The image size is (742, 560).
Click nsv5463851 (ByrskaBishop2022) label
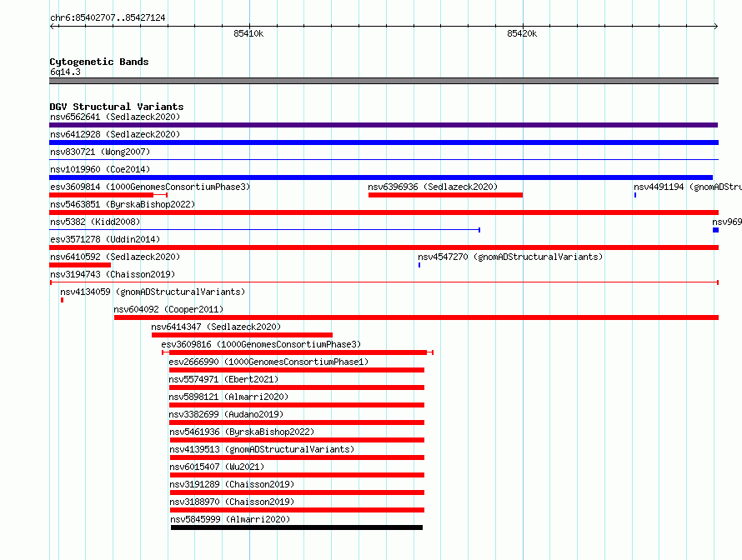click(x=123, y=204)
